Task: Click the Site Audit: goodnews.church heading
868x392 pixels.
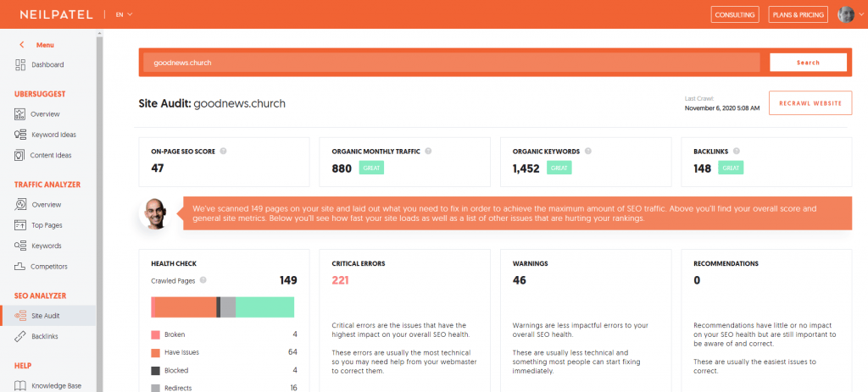Action: click(212, 103)
